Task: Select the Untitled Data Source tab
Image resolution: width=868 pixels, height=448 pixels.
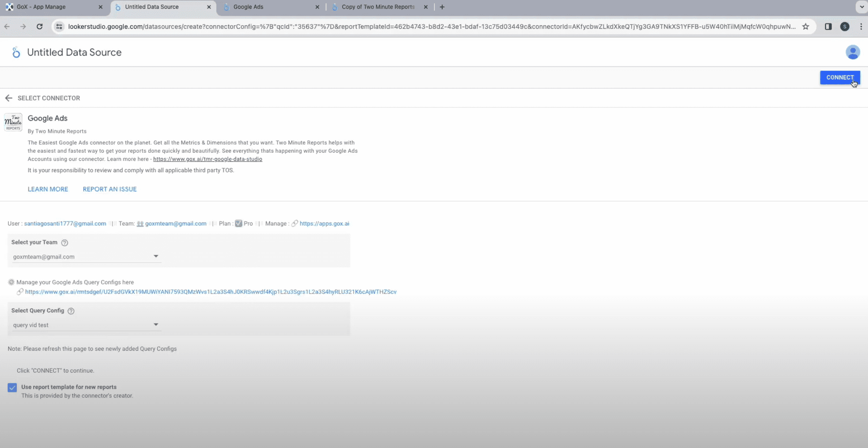Action: pos(163,7)
